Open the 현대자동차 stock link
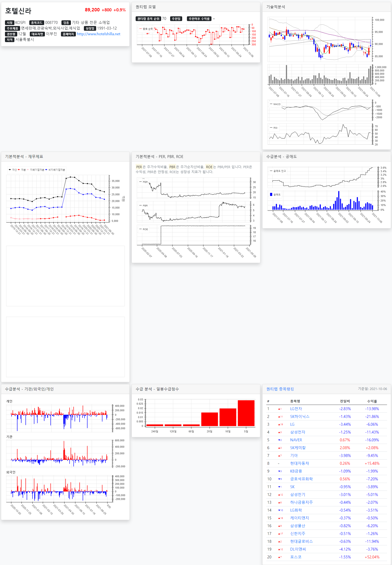392x565 pixels. click(299, 463)
